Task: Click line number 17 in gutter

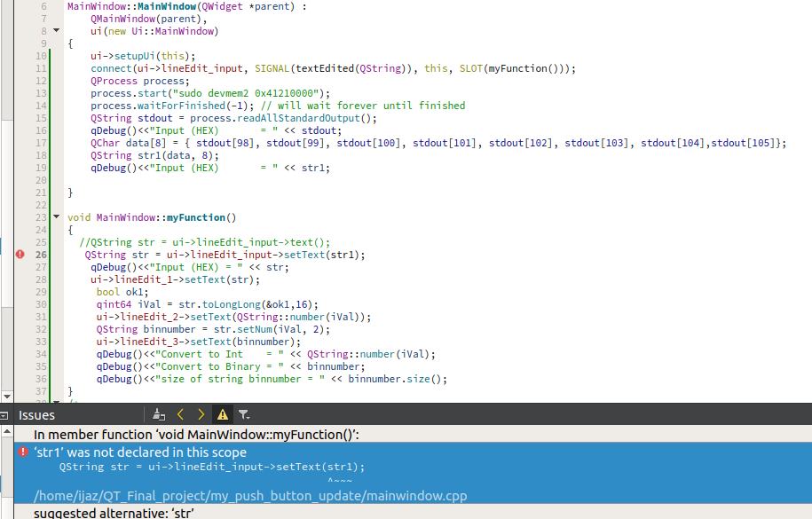Action: tap(41, 143)
